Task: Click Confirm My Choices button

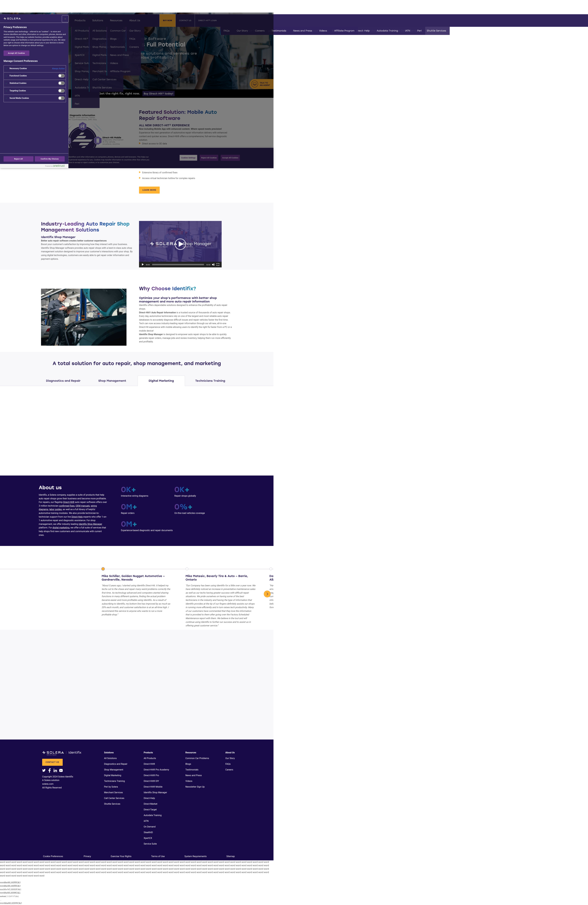Action: click(x=50, y=159)
